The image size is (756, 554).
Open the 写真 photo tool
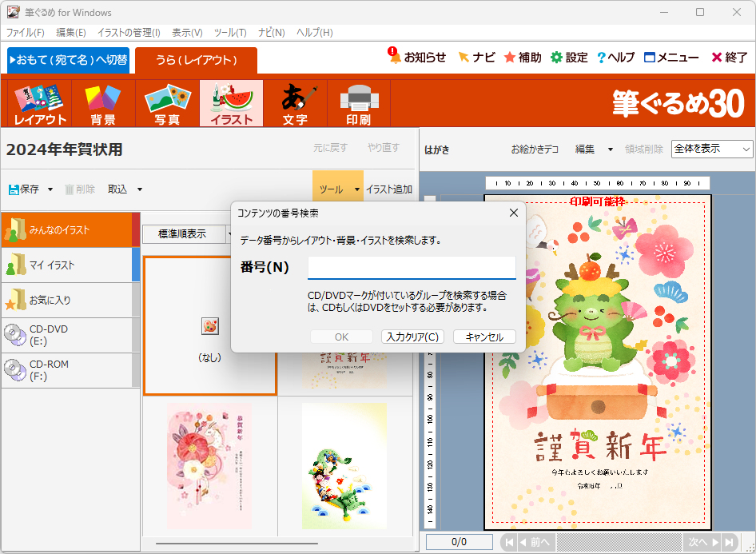point(167,104)
